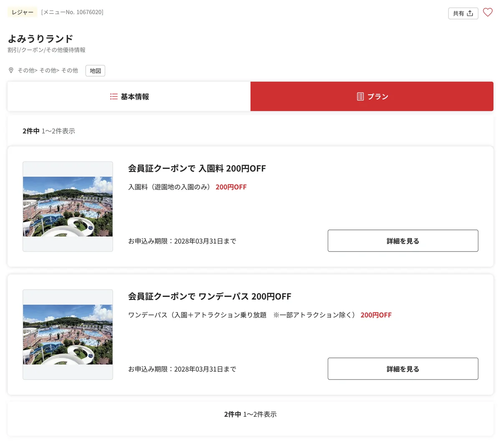Image resolution: width=501 pixels, height=448 pixels.
Task: Click the heart favorite icon
Action: click(x=488, y=13)
